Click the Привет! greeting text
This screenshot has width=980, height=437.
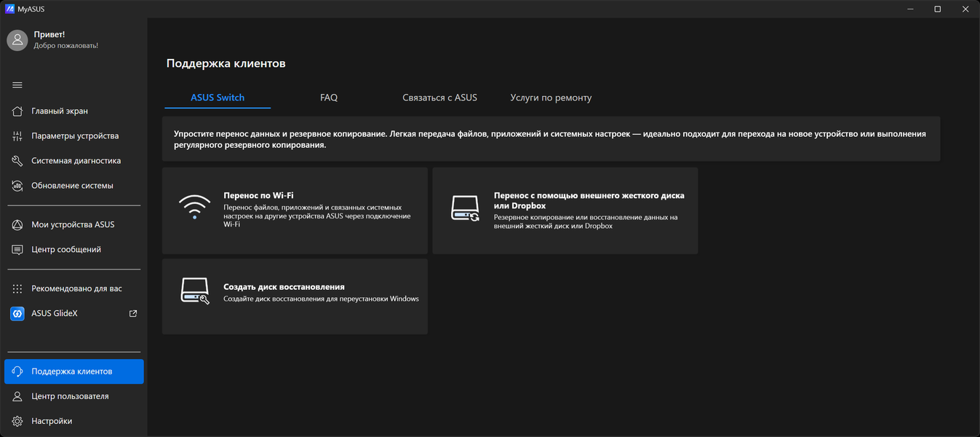click(x=49, y=34)
